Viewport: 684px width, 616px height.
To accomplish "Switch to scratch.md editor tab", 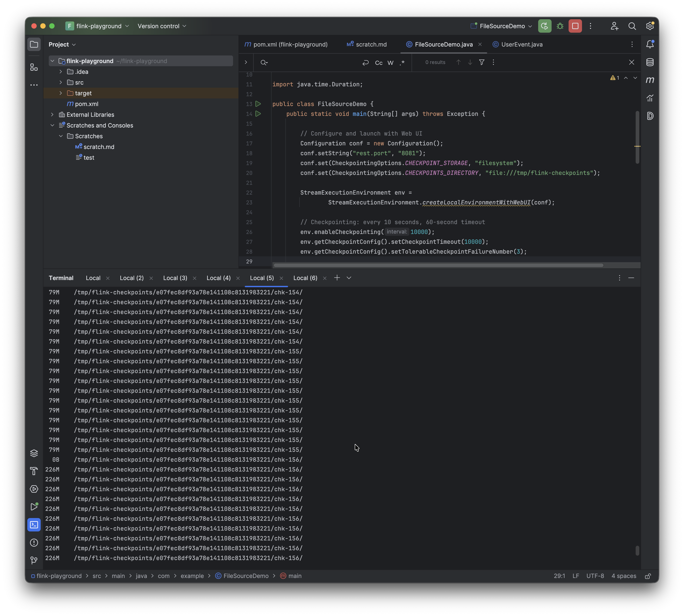I will pos(367,44).
